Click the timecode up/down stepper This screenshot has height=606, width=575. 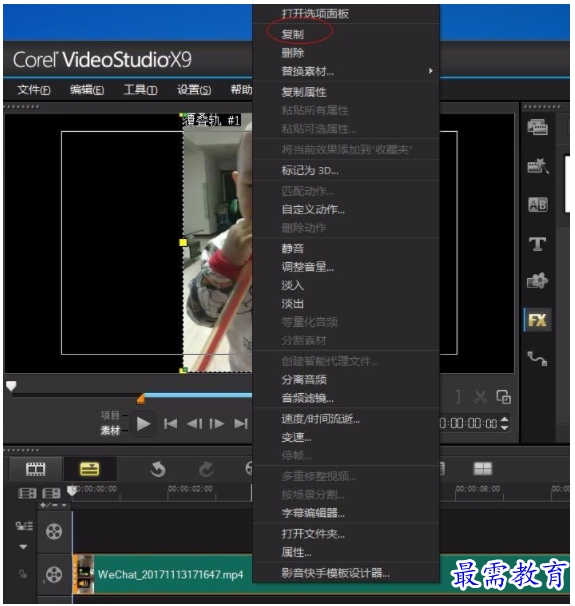pos(504,423)
